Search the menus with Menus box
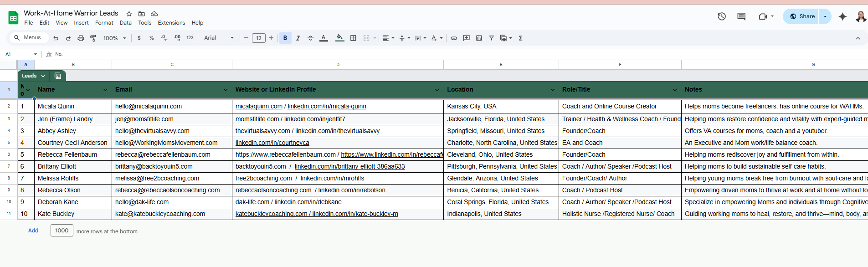 (28, 38)
